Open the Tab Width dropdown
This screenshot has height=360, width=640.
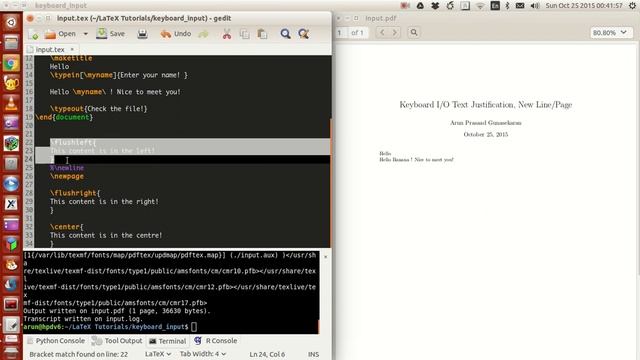click(x=203, y=354)
